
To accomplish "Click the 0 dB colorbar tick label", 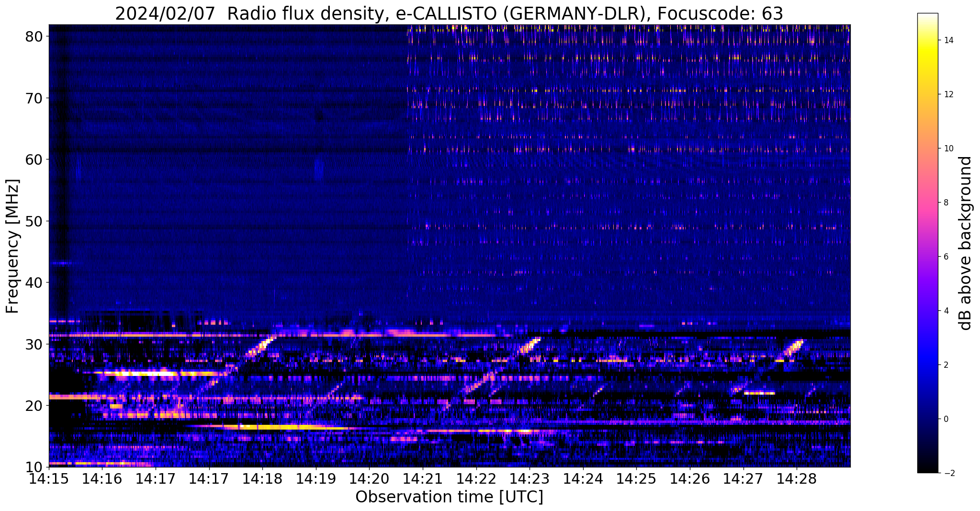I will (x=946, y=419).
